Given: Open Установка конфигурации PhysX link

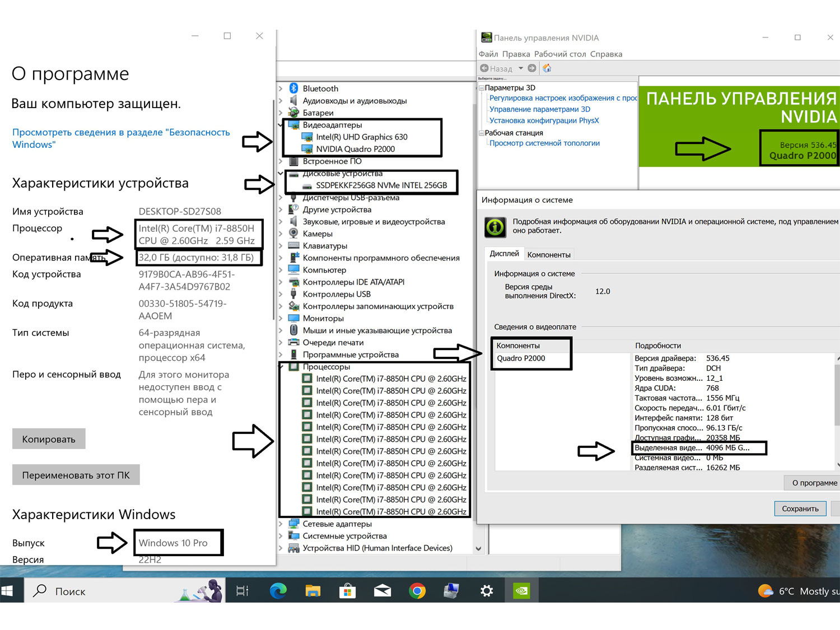Looking at the screenshot, I should pyautogui.click(x=544, y=120).
